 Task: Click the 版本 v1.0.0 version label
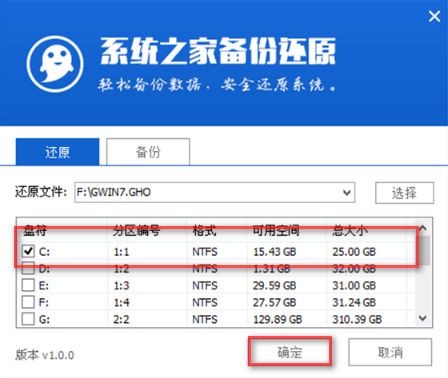point(45,355)
